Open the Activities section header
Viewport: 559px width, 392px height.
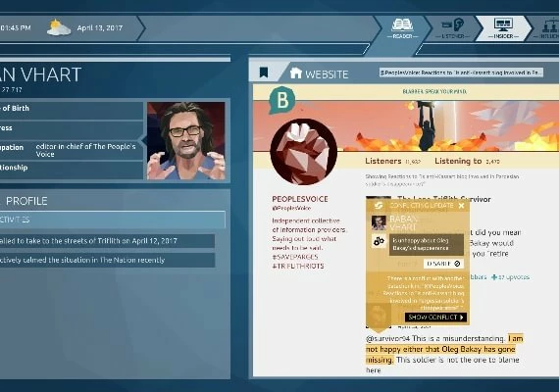click(x=112, y=220)
